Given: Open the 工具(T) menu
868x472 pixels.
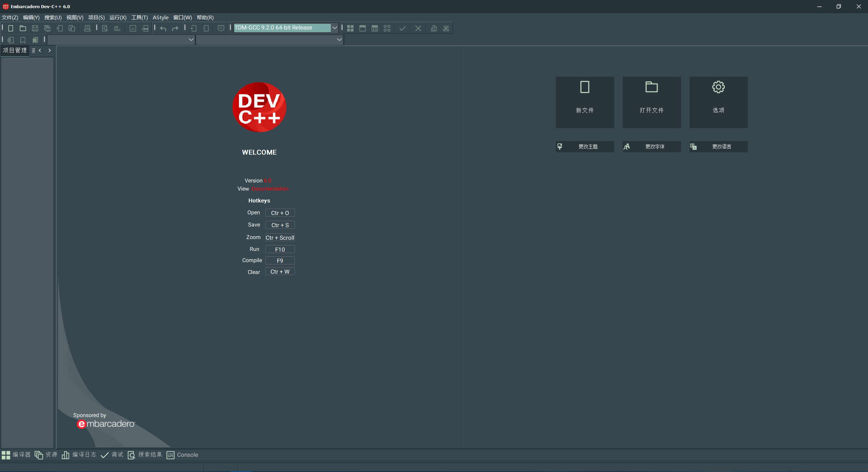Looking at the screenshot, I should [x=139, y=18].
